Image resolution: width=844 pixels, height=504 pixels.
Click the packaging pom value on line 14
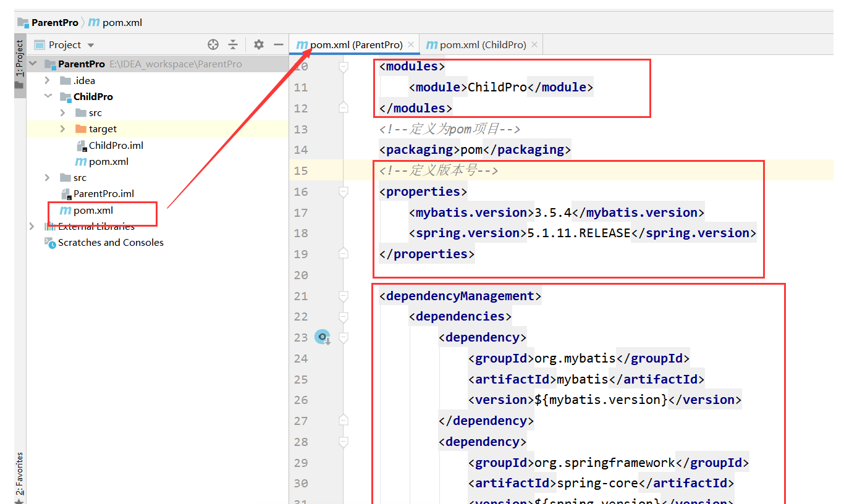coord(471,149)
